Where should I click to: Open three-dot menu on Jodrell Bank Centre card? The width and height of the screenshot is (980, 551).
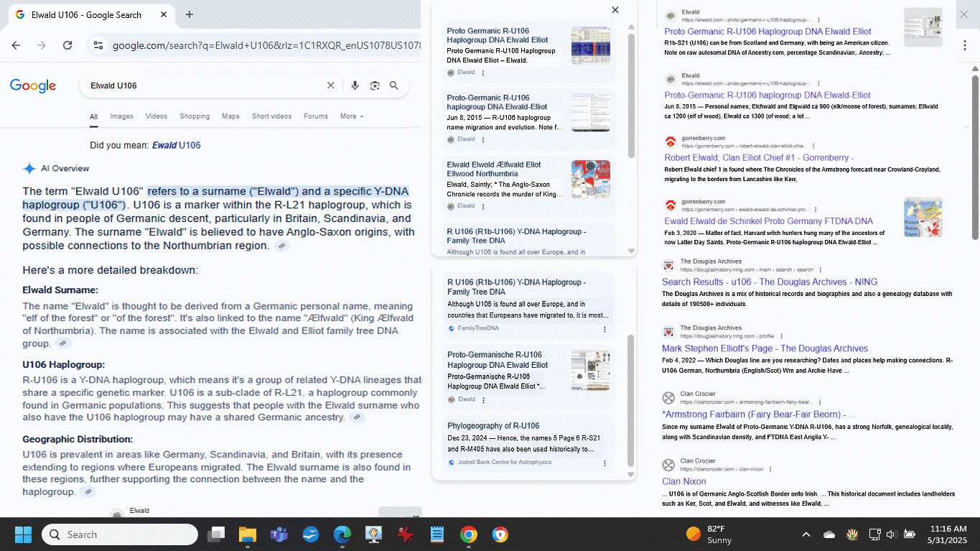[605, 462]
